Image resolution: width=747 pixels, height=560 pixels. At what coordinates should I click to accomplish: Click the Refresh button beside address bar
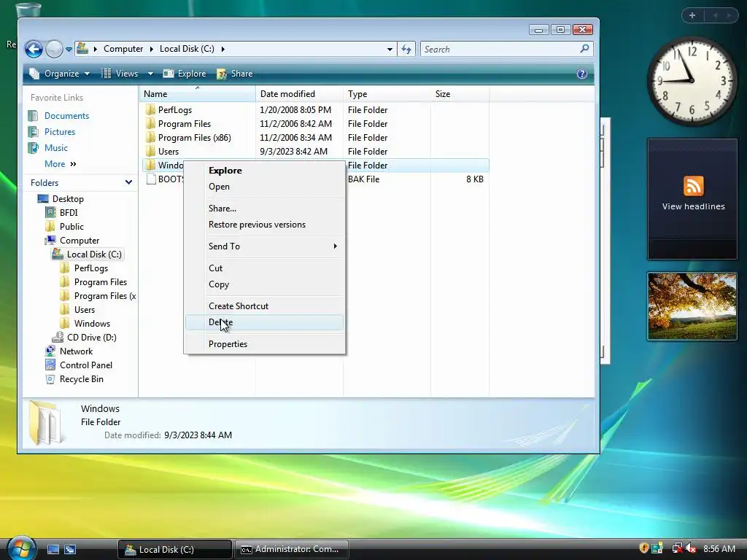click(406, 49)
